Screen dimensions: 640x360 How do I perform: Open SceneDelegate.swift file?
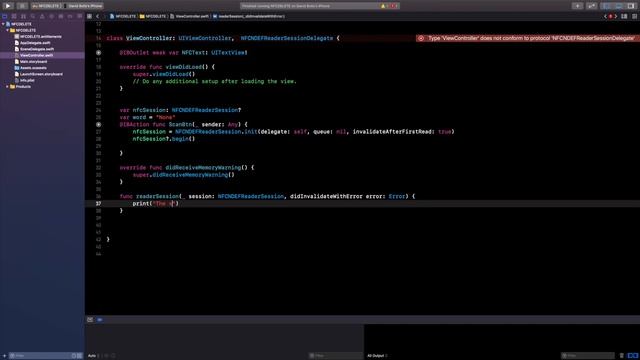34,49
